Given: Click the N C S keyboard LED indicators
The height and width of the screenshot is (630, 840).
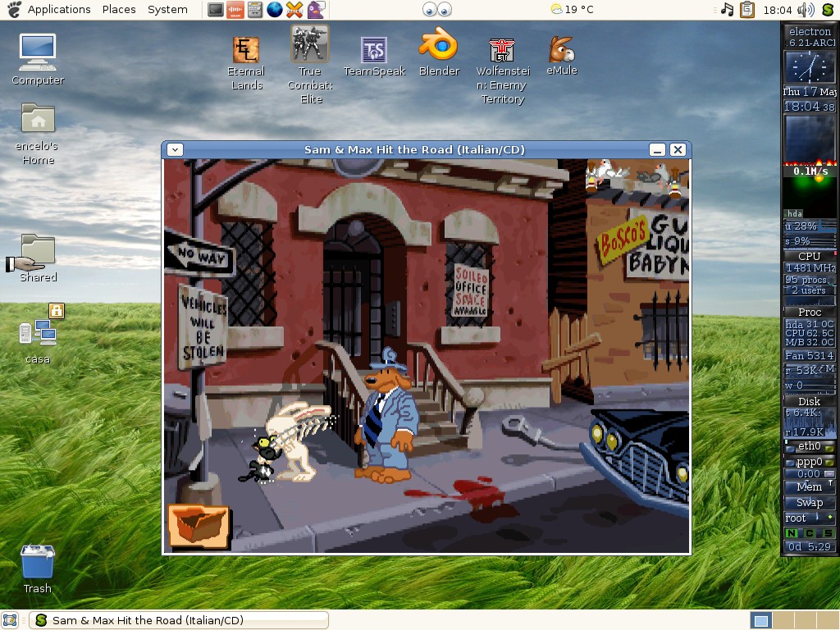Looking at the screenshot, I should [809, 533].
